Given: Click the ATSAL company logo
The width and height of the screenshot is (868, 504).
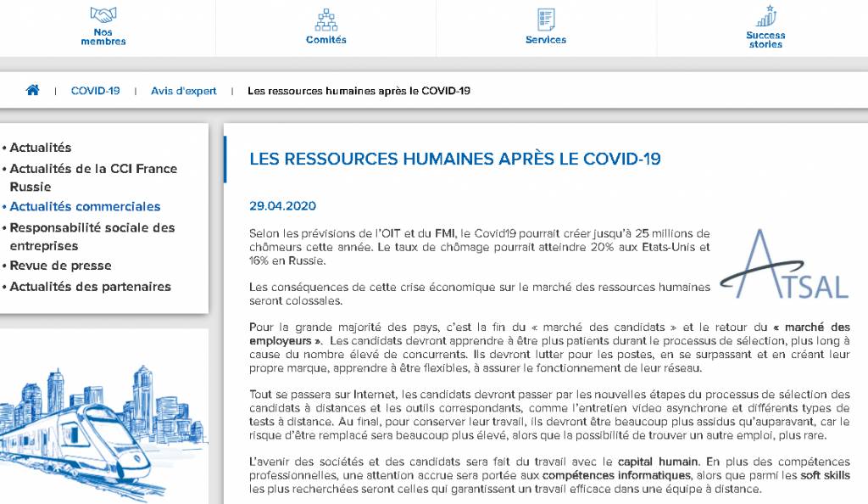Looking at the screenshot, I should (783, 264).
